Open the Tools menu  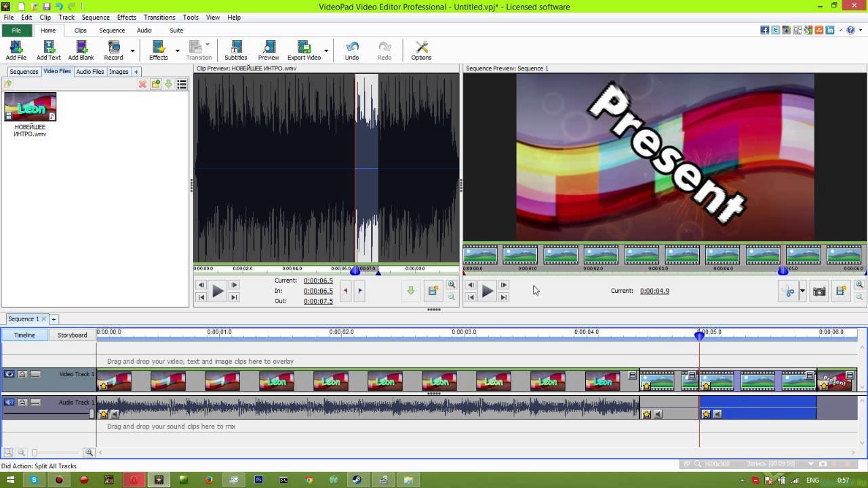pos(191,17)
